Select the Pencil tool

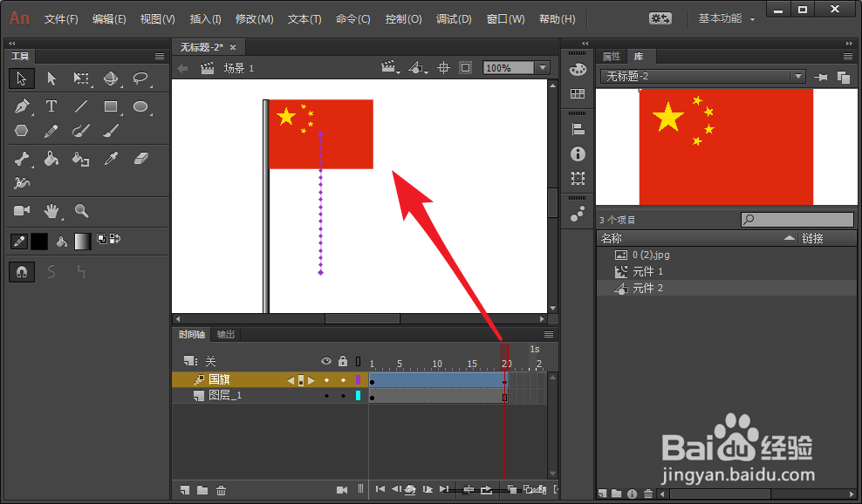(x=51, y=131)
